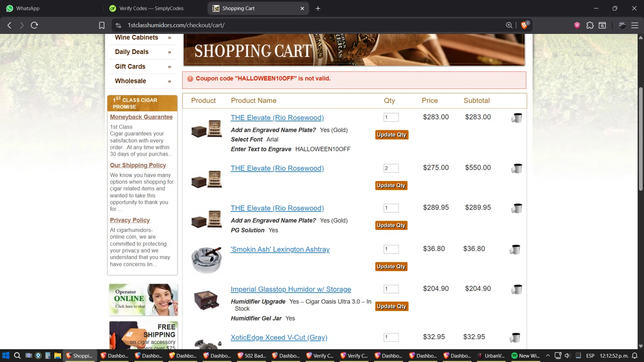The width and height of the screenshot is (644, 362).
Task: Open XoticEdge Xceed V-Cut (Gray) link
Action: 279,338
